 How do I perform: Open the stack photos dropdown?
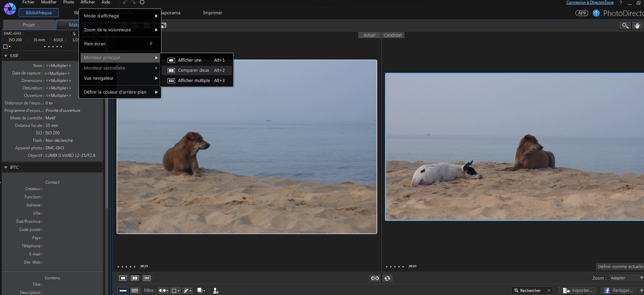[x=201, y=291]
